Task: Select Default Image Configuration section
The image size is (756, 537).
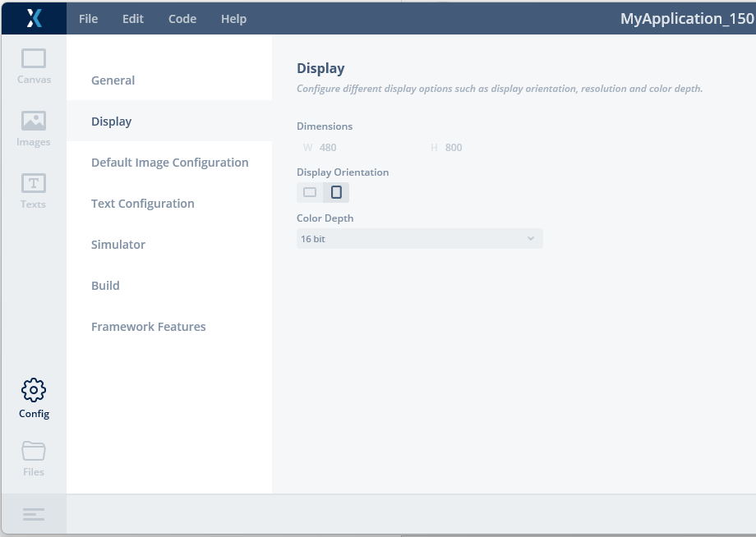Action: coord(170,163)
